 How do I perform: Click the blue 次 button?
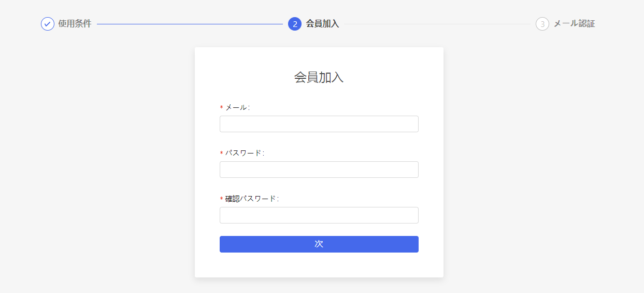pos(319,244)
